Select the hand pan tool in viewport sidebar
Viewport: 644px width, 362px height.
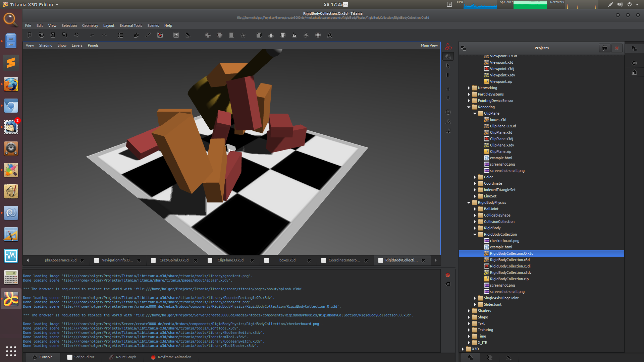pos(448,56)
